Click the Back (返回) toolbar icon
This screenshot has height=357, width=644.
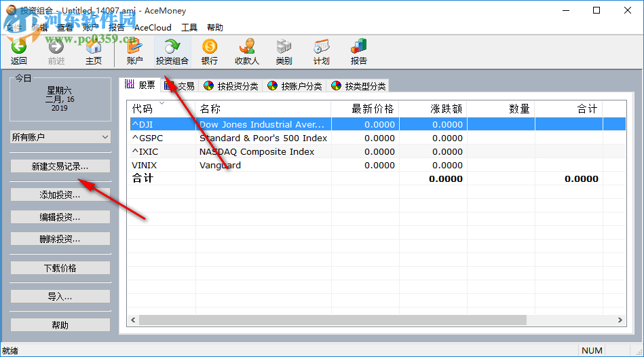coord(18,52)
